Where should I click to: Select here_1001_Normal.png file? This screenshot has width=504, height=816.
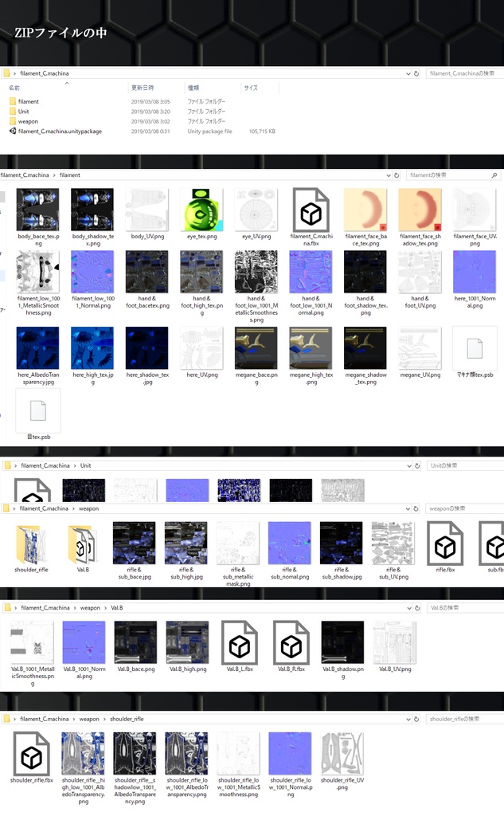(x=475, y=280)
